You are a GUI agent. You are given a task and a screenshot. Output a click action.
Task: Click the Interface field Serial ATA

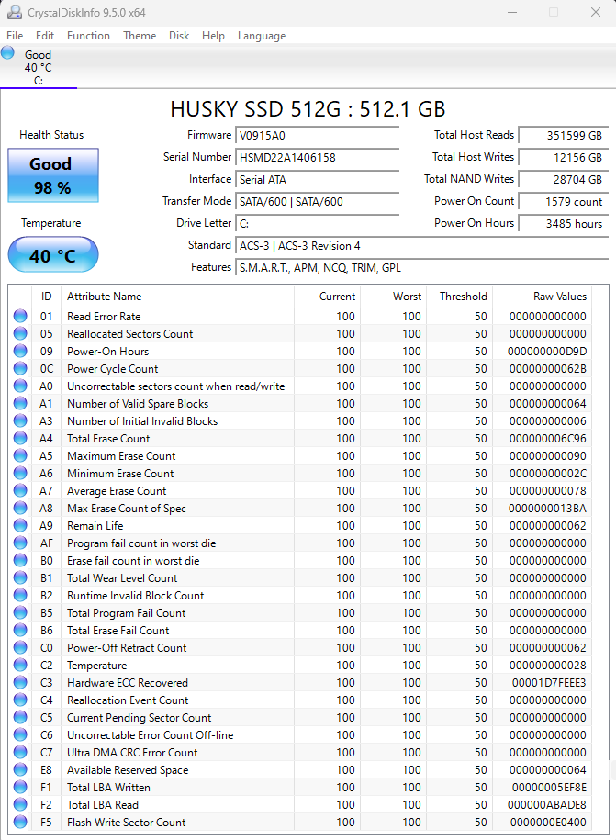pos(318,179)
